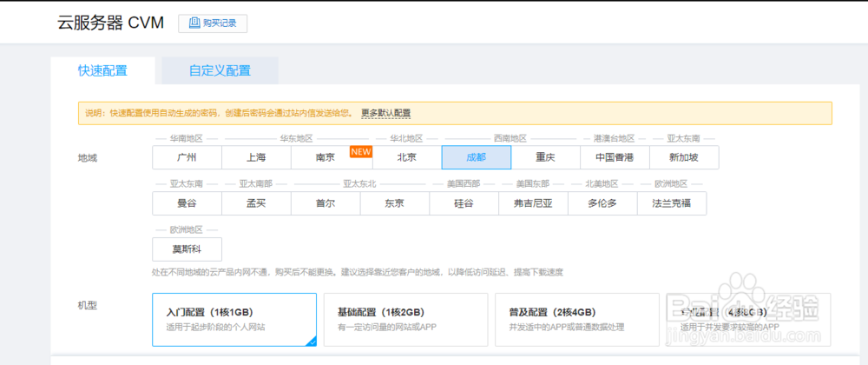Choose the 多伦多 region option
Screen dimensions: 868x365
pos(602,203)
